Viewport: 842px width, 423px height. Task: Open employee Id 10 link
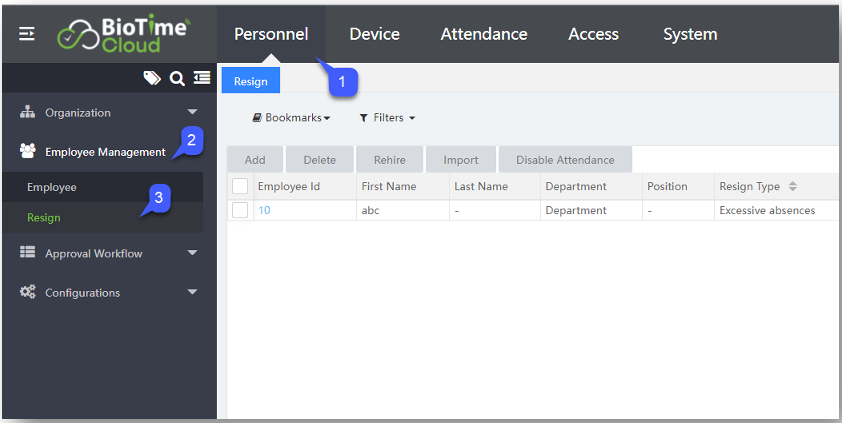coord(264,210)
